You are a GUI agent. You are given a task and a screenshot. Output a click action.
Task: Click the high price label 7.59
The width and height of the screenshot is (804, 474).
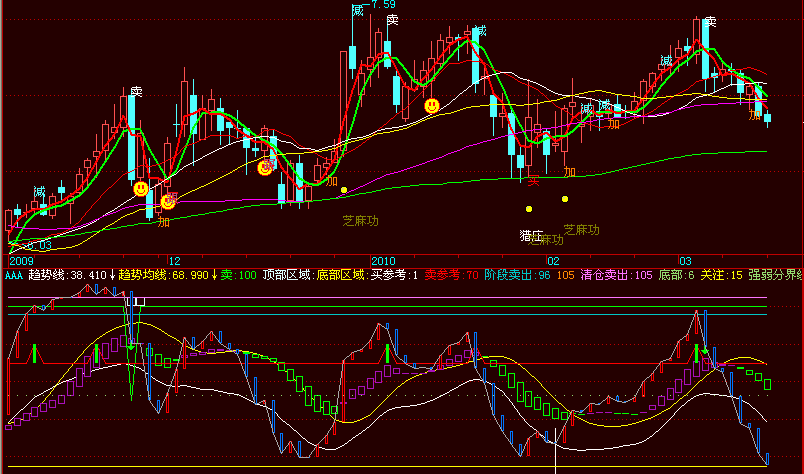click(383, 5)
